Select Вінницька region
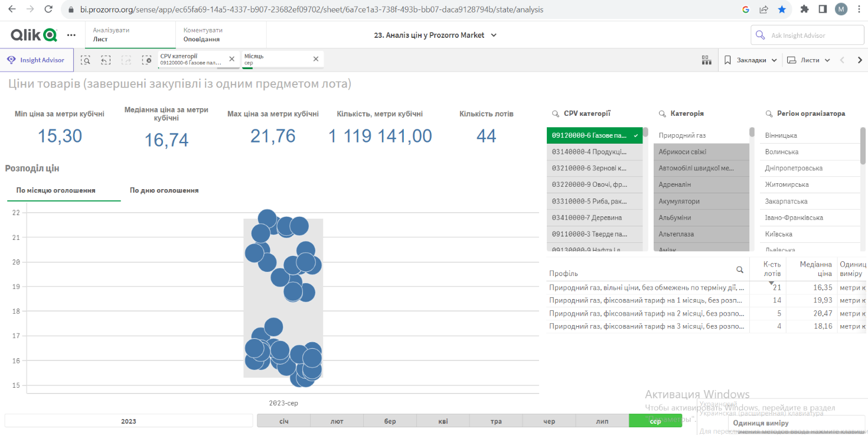This screenshot has width=868, height=435. pos(810,135)
